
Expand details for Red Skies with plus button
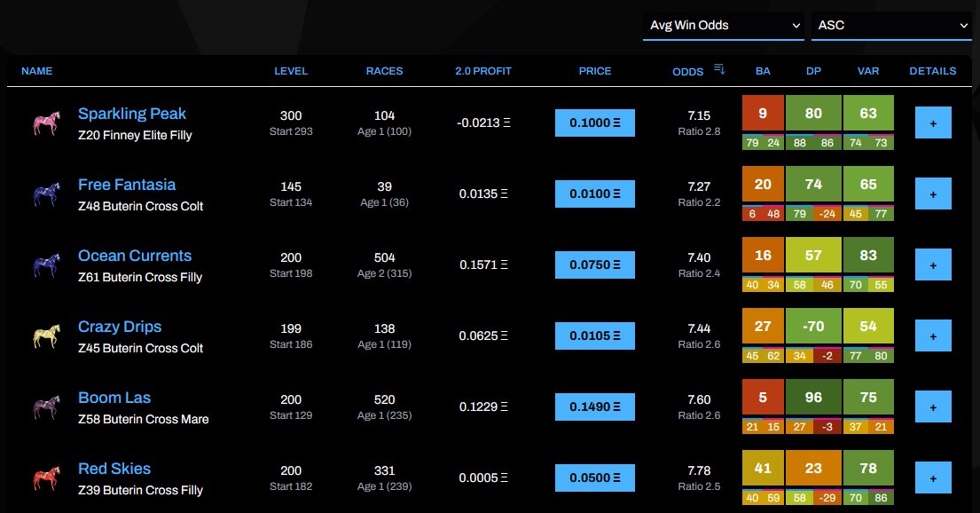coord(932,477)
